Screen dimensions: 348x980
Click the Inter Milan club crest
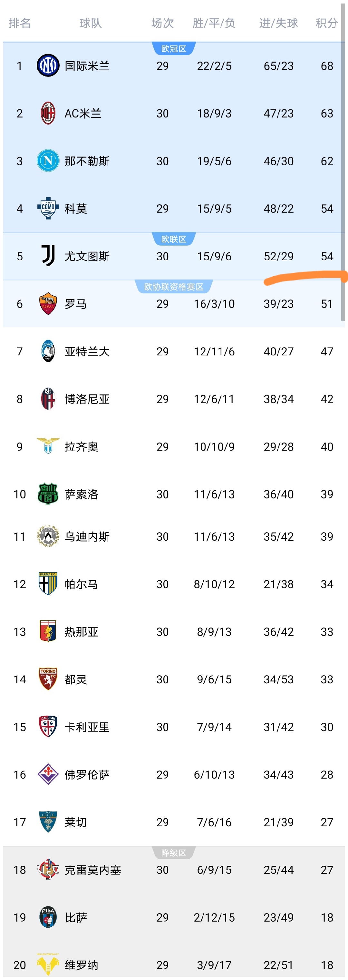point(48,66)
